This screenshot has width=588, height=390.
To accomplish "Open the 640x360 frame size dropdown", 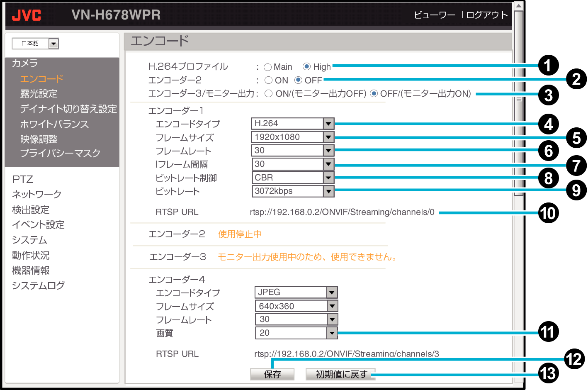I will (x=296, y=306).
